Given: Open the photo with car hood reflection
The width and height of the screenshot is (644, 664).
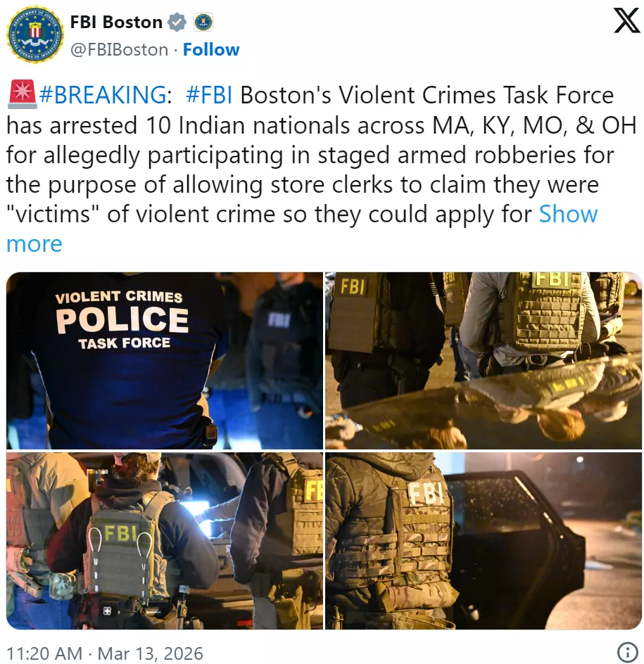Looking at the screenshot, I should (484, 360).
